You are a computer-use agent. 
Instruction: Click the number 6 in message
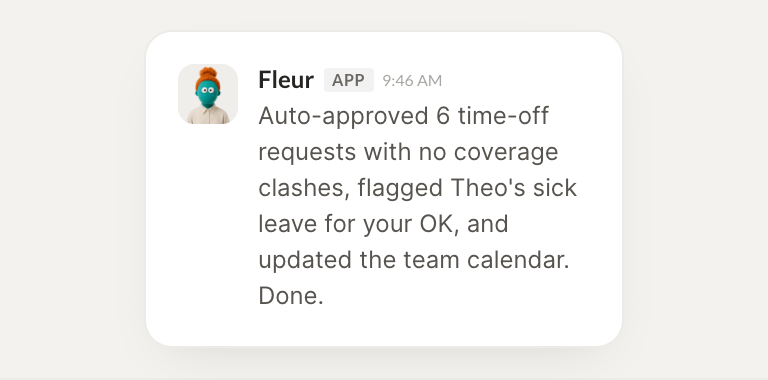[x=443, y=116]
